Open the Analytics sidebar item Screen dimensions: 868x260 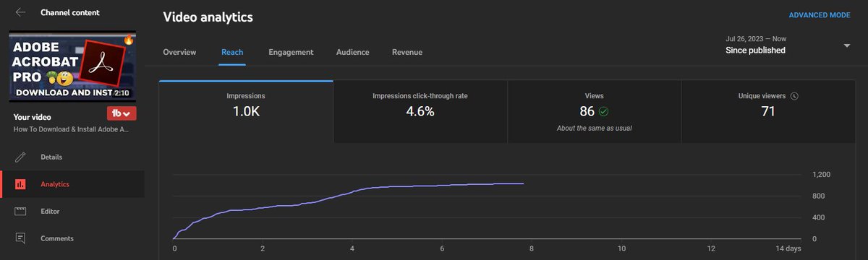(x=72, y=184)
